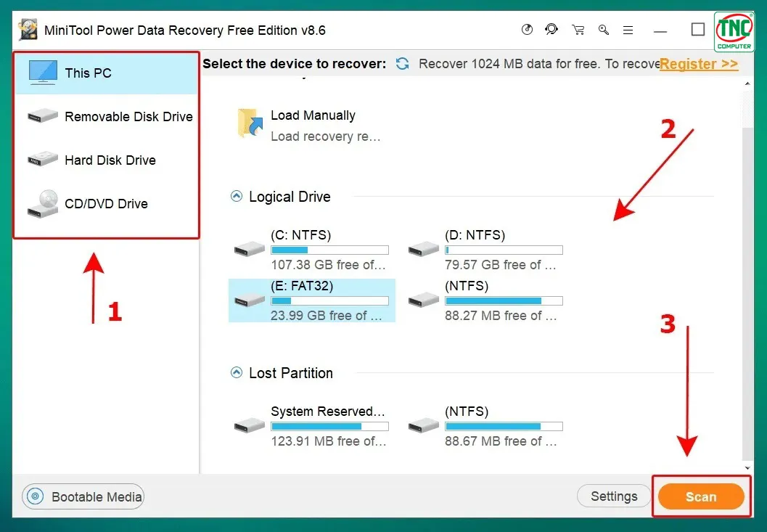This screenshot has height=532, width=767.
Task: Click the usage bar of C: NTFS
Action: tap(329, 250)
